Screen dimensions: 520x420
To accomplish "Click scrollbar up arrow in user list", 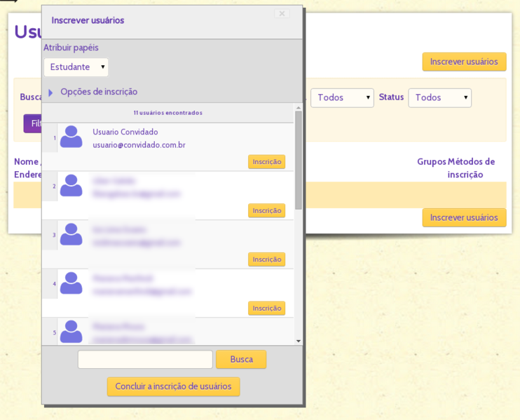I will tap(299, 108).
